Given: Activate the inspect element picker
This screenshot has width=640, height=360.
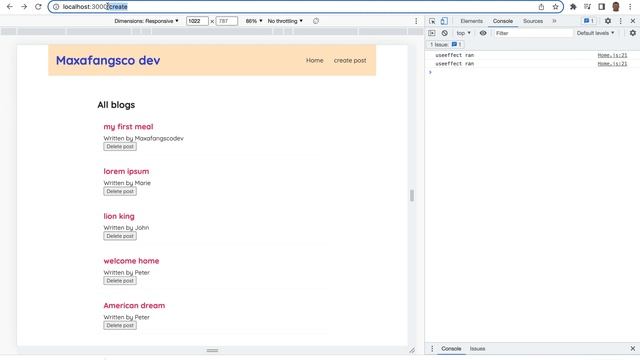Looking at the screenshot, I should 432,21.
